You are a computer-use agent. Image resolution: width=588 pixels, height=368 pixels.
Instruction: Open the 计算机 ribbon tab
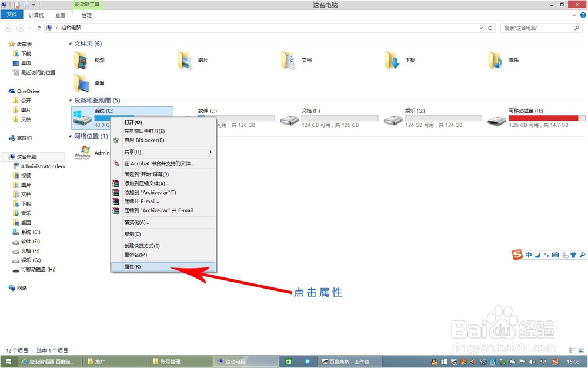tap(36, 15)
